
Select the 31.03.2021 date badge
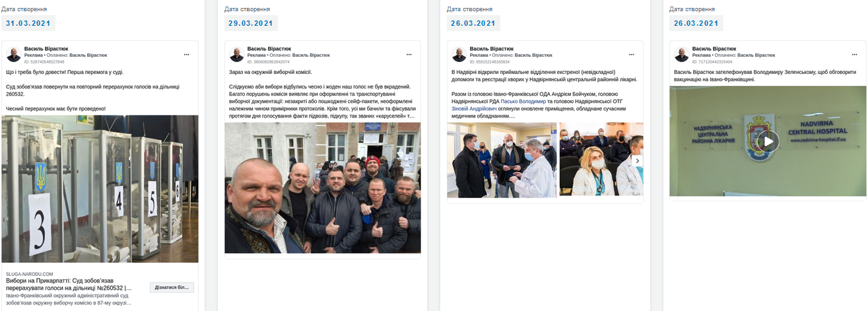[x=28, y=23]
